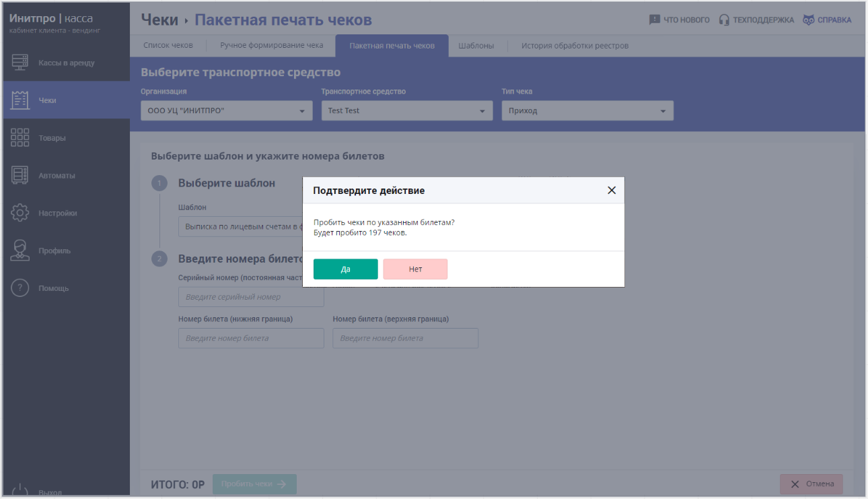Select the Пакетная печать чеков tab

click(392, 46)
